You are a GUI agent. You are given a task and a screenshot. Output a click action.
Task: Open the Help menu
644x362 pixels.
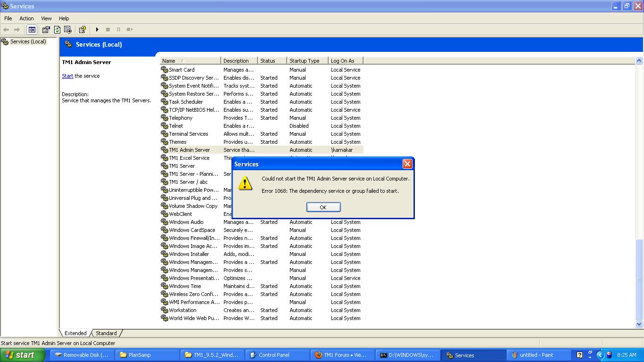tap(64, 18)
